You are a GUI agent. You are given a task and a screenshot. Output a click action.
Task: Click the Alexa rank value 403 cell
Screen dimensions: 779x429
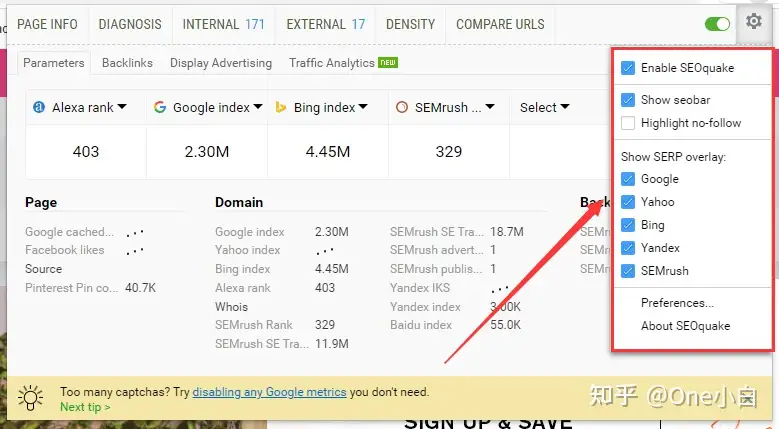[86, 151]
